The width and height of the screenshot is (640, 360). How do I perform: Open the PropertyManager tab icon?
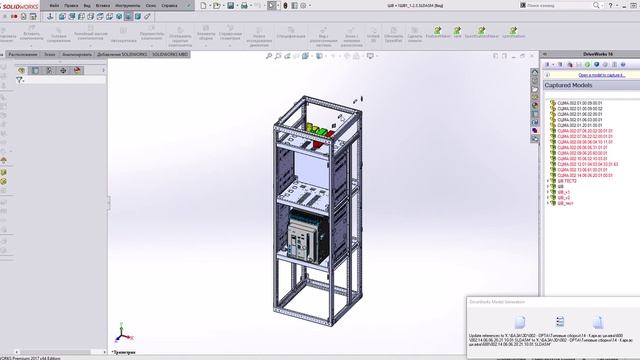coord(36,71)
